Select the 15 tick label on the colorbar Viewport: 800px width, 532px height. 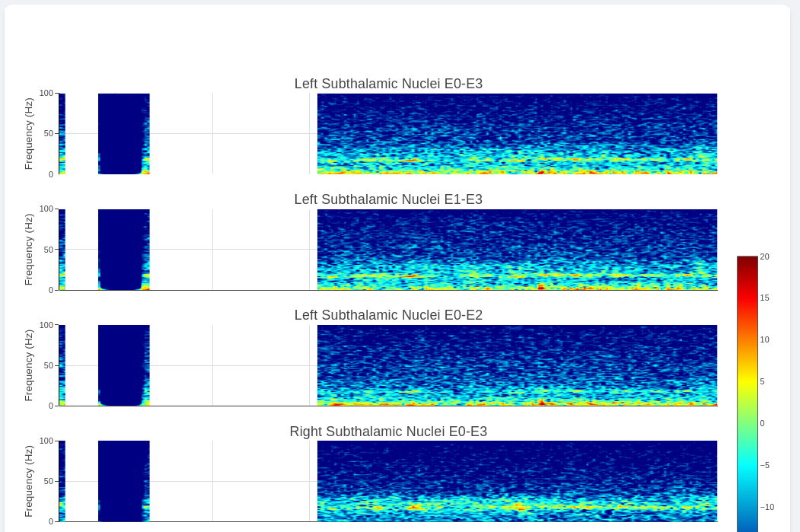[x=764, y=298]
